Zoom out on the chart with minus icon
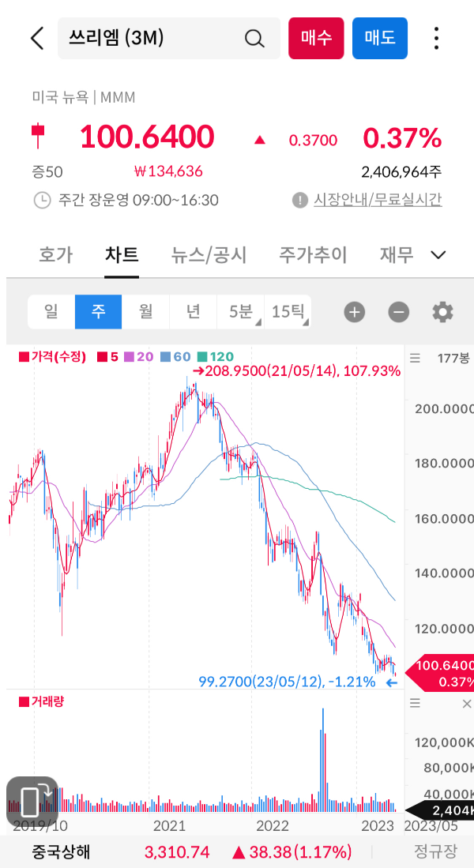 (399, 312)
